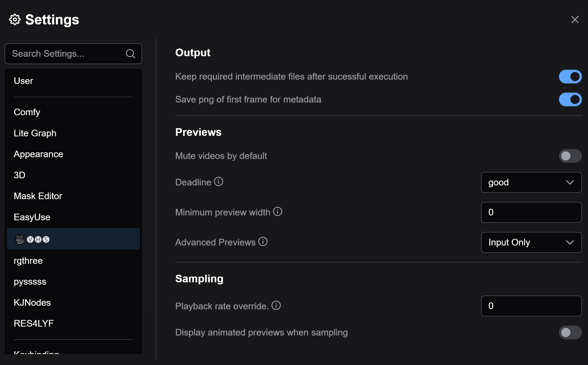
Task: Click the Advanced Previews info icon
Action: click(263, 242)
